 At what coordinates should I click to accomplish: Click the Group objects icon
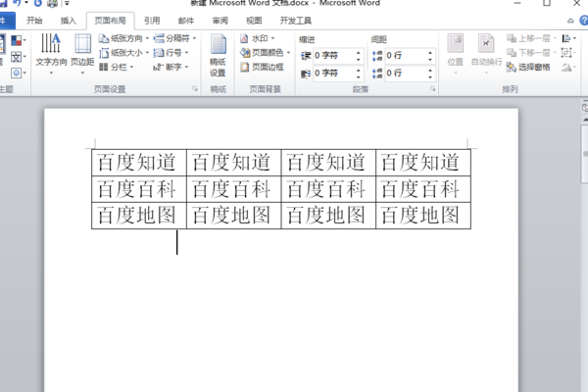(x=568, y=53)
